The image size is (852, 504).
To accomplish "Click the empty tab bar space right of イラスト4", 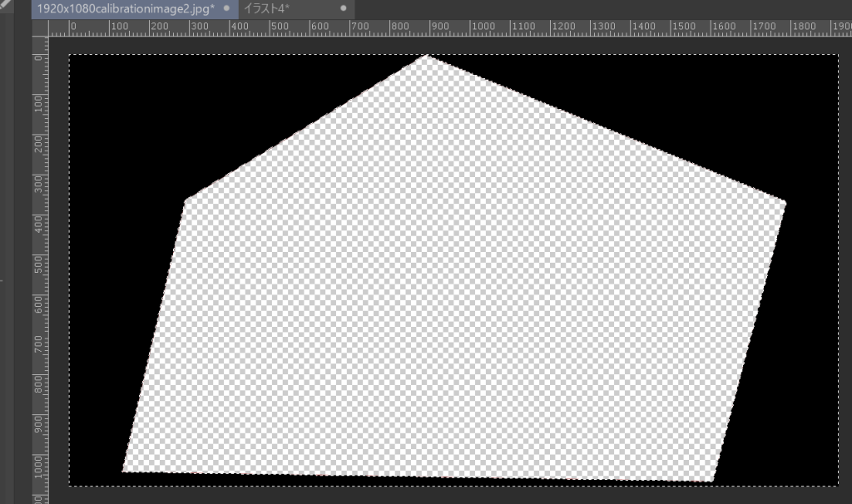I will 499,8.
